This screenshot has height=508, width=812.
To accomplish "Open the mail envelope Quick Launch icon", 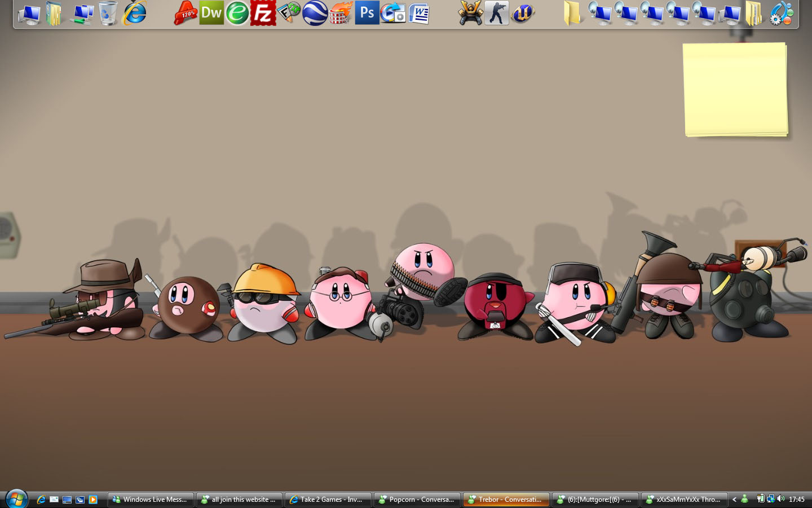I will [x=54, y=500].
